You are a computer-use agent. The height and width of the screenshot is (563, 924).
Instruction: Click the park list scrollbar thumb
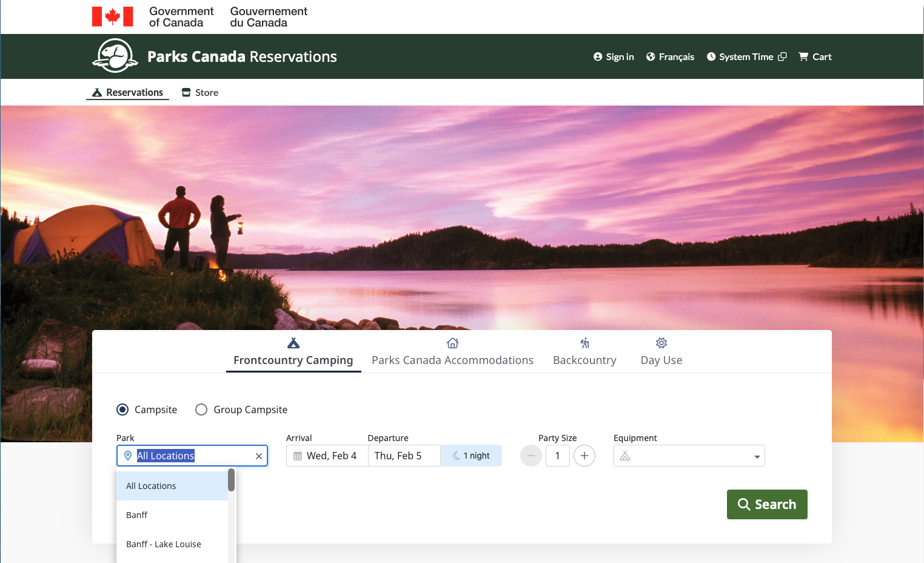(231, 480)
